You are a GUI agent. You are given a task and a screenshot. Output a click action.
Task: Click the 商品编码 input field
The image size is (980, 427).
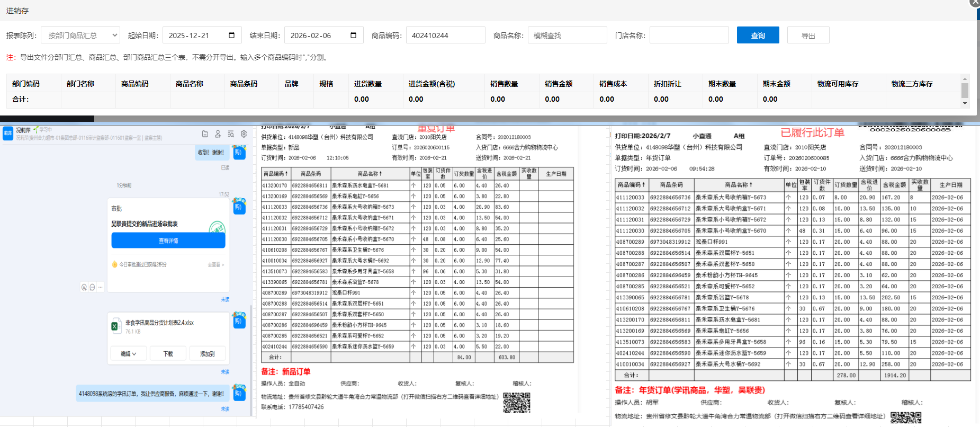point(445,35)
